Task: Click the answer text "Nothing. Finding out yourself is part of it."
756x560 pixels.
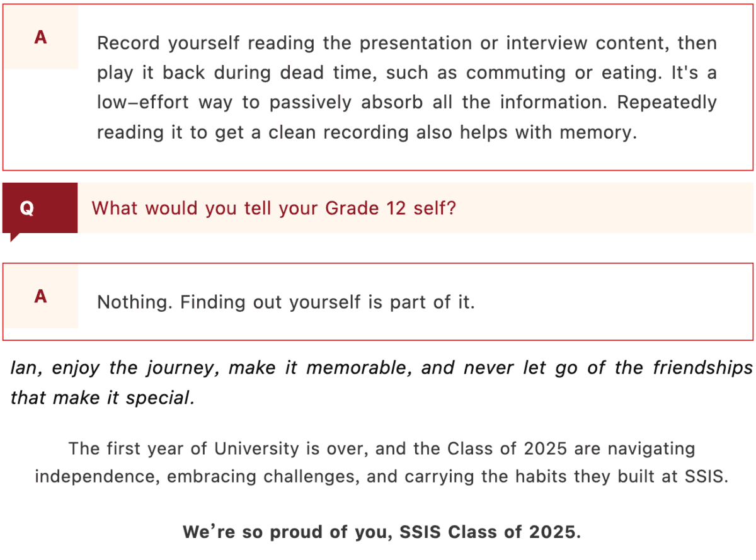Action: tap(285, 302)
